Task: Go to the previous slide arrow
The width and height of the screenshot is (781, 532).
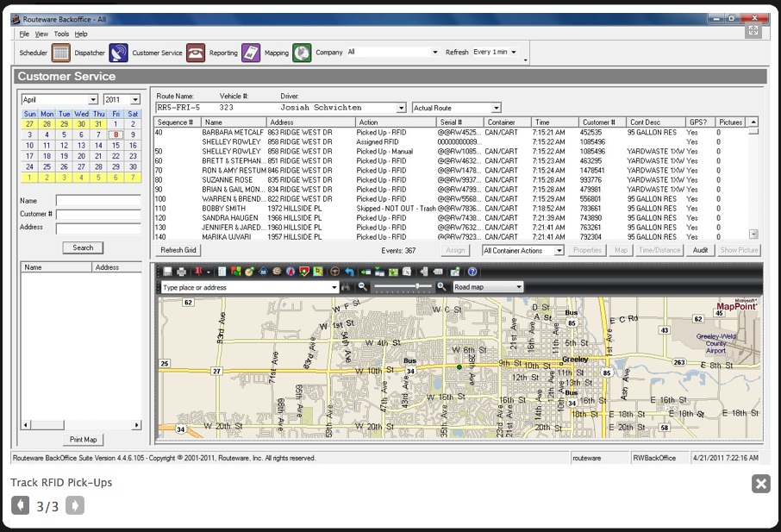Action: 20,505
